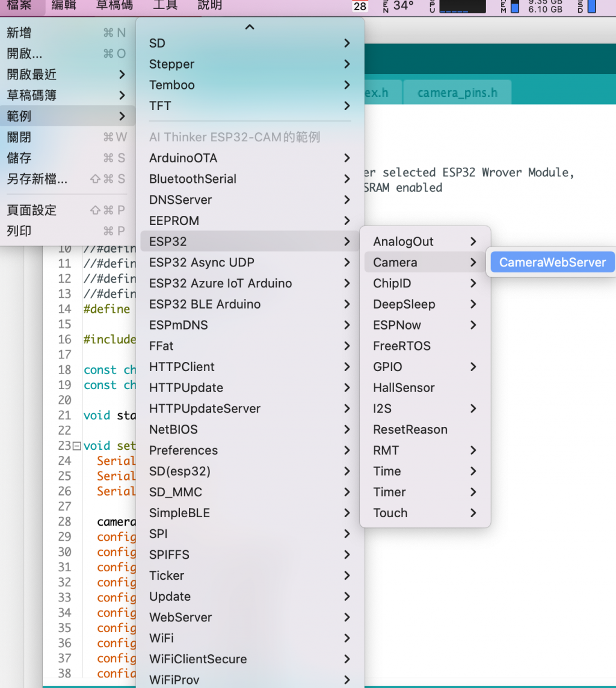Collapse the code fold at line 23
The width and height of the screenshot is (616, 688).
(x=77, y=446)
